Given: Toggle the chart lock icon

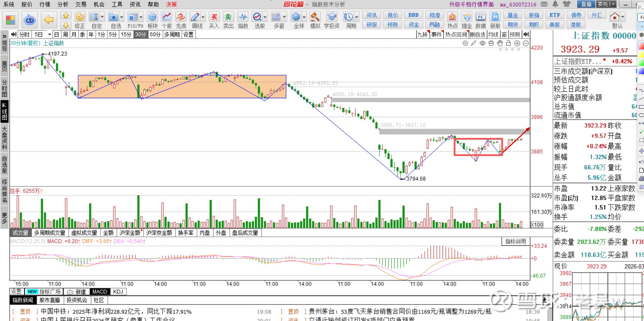Looking at the screenshot, I should pyautogui.click(x=508, y=43).
